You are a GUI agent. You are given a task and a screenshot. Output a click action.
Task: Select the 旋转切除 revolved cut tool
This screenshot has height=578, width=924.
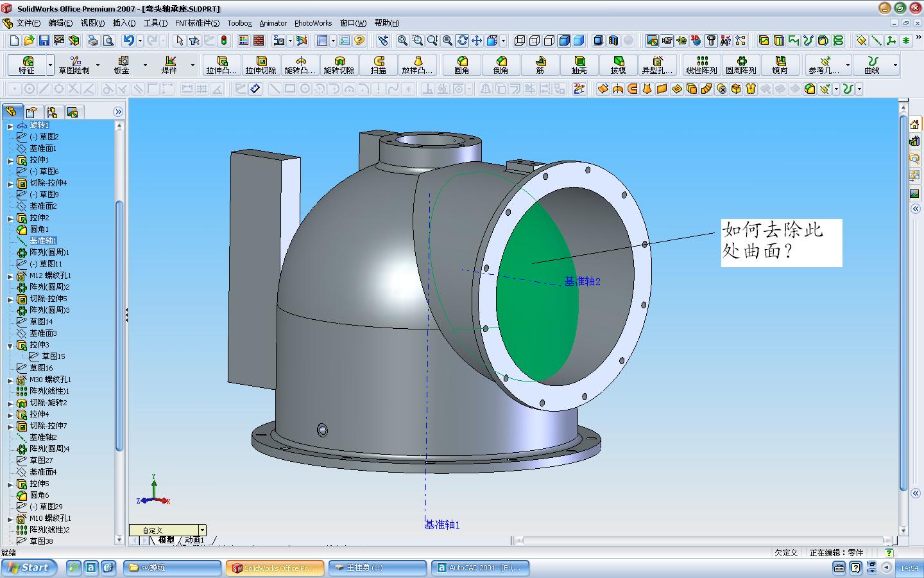point(339,65)
